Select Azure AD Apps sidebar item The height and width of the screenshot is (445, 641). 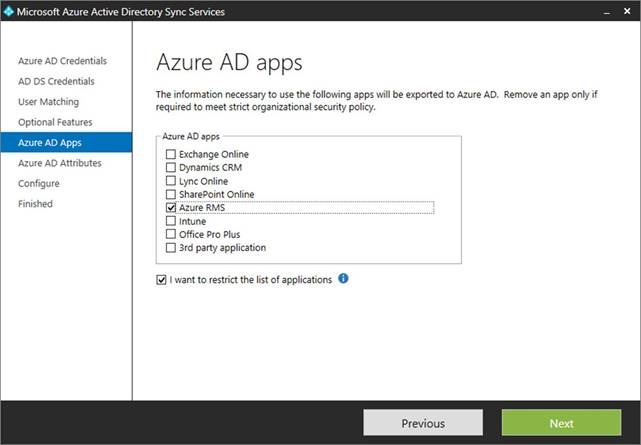[x=49, y=143]
